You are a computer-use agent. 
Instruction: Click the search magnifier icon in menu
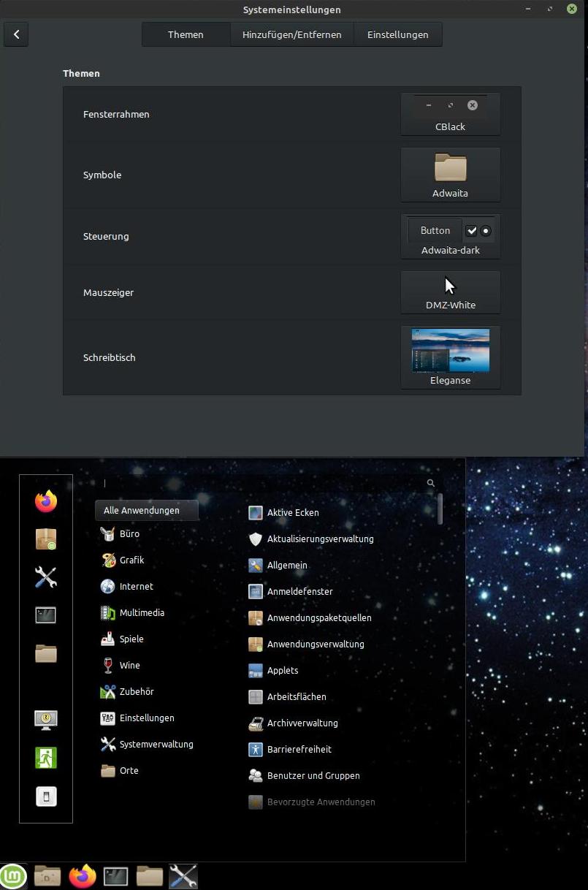point(431,483)
